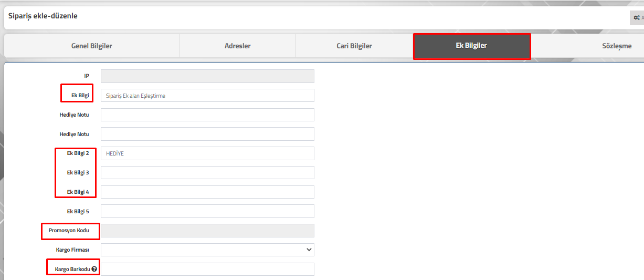Click the second Hediye Notu input

point(207,134)
